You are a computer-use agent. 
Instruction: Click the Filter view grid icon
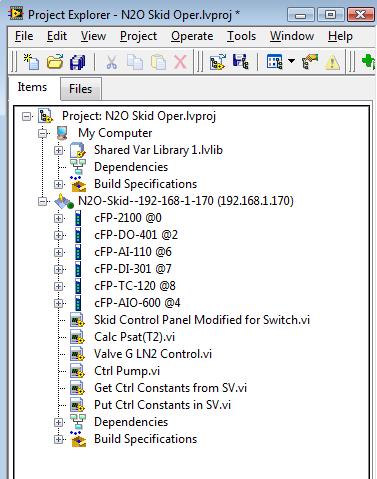[x=274, y=62]
